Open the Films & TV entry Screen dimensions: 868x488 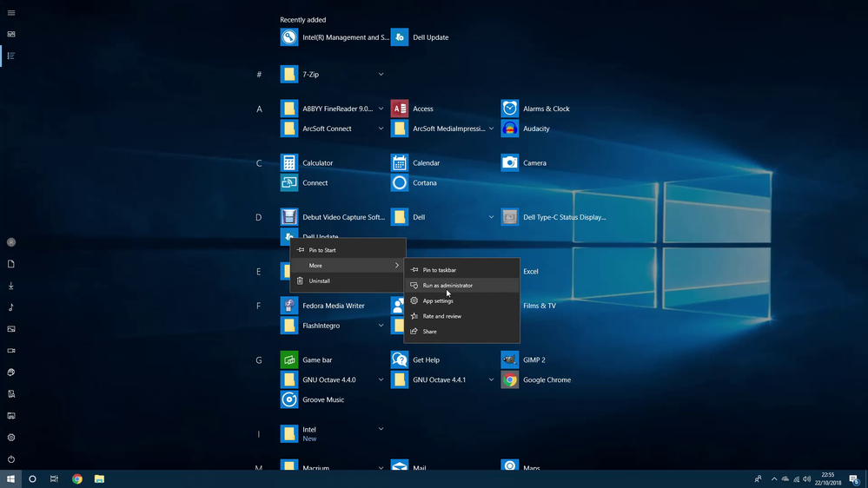click(540, 306)
